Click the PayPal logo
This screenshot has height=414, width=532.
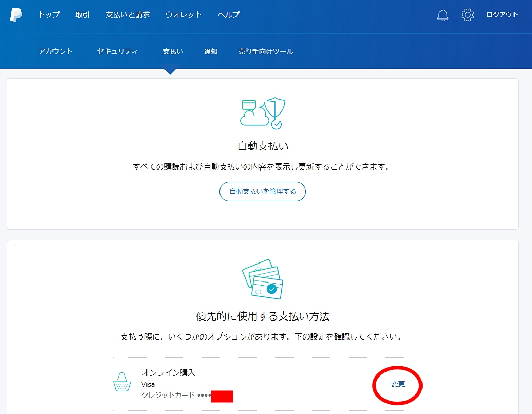click(x=16, y=15)
